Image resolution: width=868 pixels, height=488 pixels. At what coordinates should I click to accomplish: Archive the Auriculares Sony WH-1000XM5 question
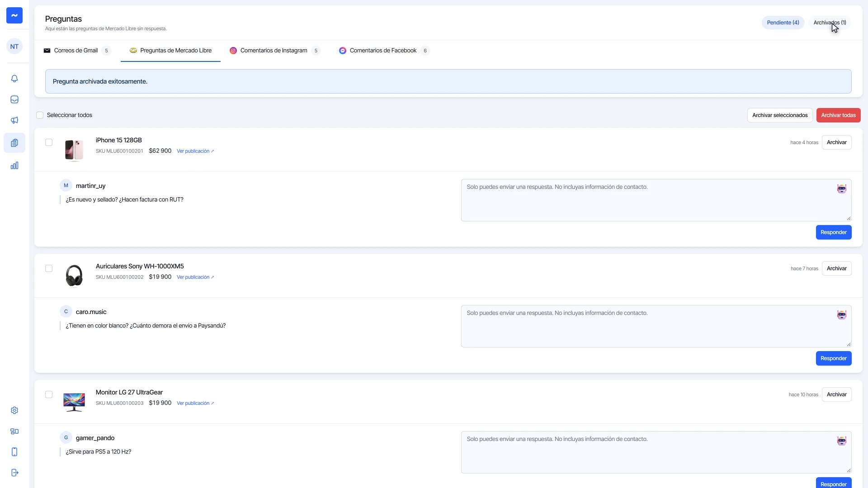pyautogui.click(x=836, y=268)
